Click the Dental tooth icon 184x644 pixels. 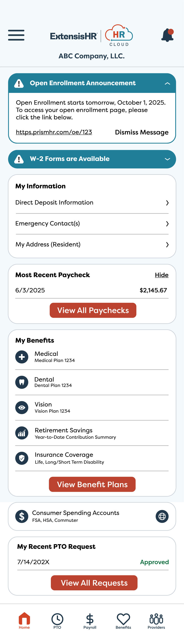tap(22, 382)
